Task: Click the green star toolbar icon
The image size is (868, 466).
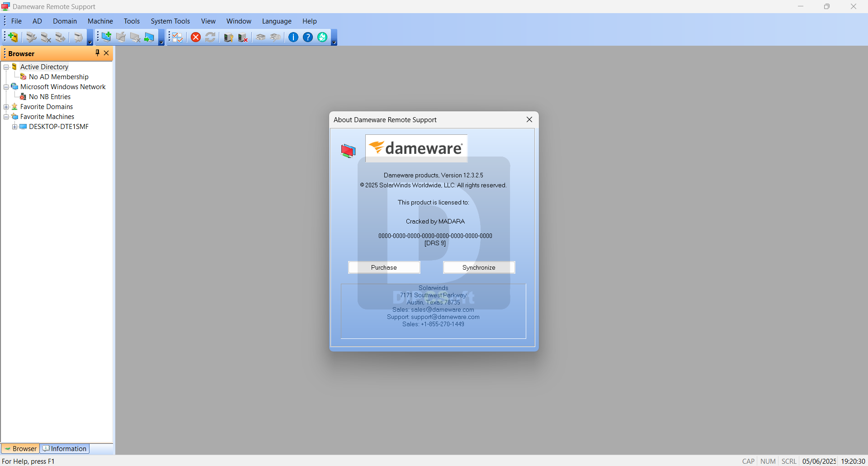Action: tap(322, 37)
